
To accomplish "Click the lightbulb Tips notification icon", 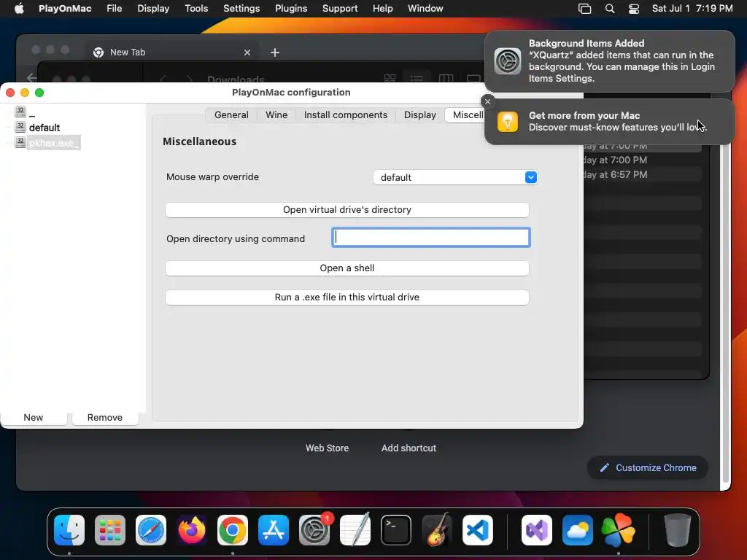I will (x=508, y=122).
